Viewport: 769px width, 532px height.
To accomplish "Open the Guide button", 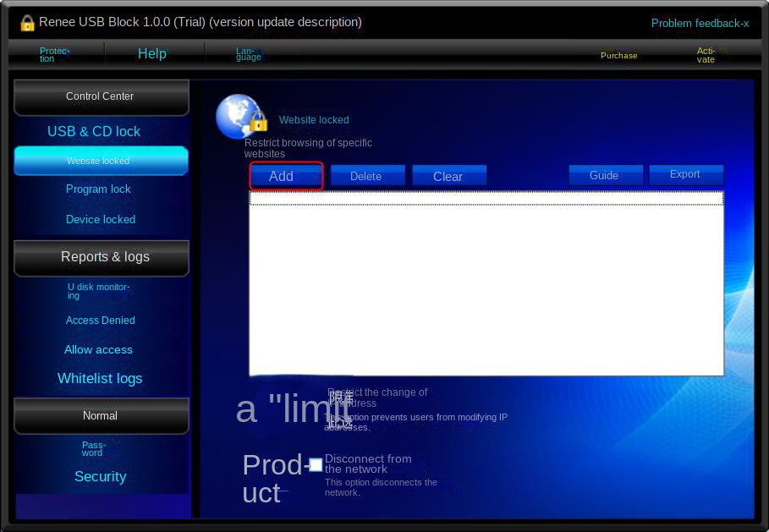I will pos(604,175).
